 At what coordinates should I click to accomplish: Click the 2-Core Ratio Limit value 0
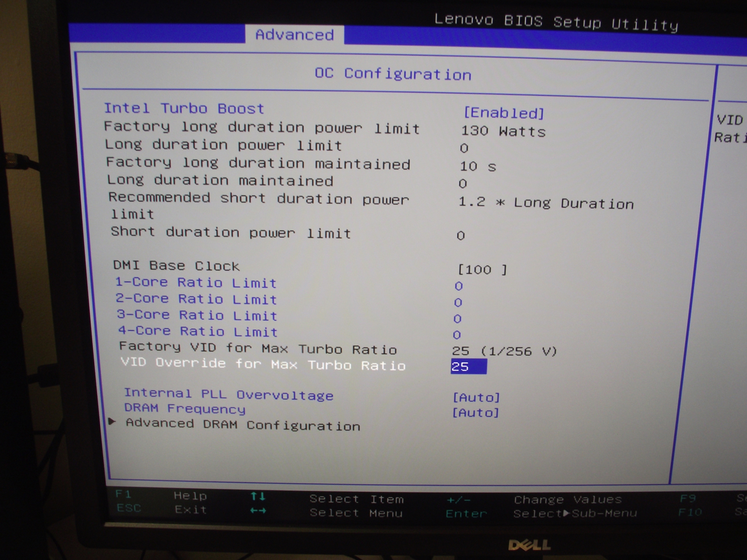coord(458,303)
